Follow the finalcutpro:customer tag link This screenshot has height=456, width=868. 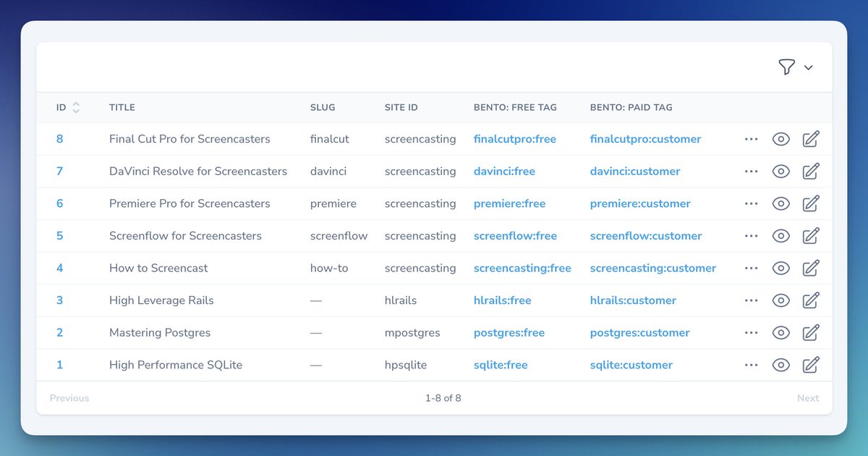tap(646, 139)
